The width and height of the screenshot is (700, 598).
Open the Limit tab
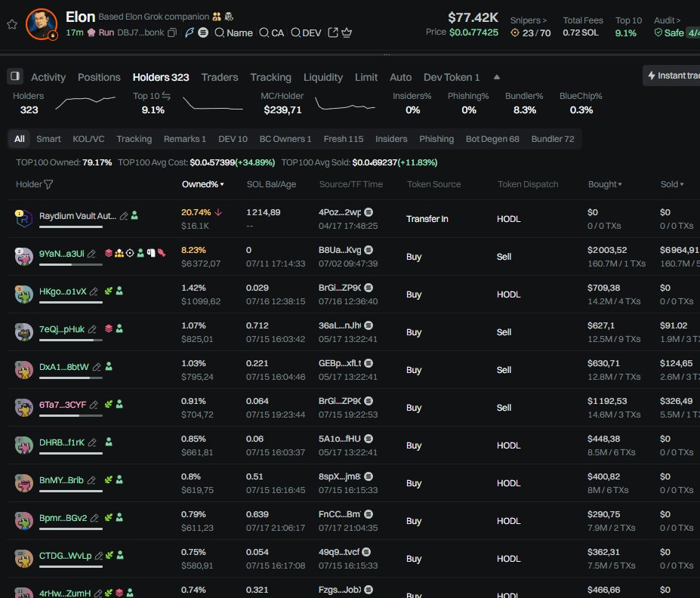coord(366,77)
